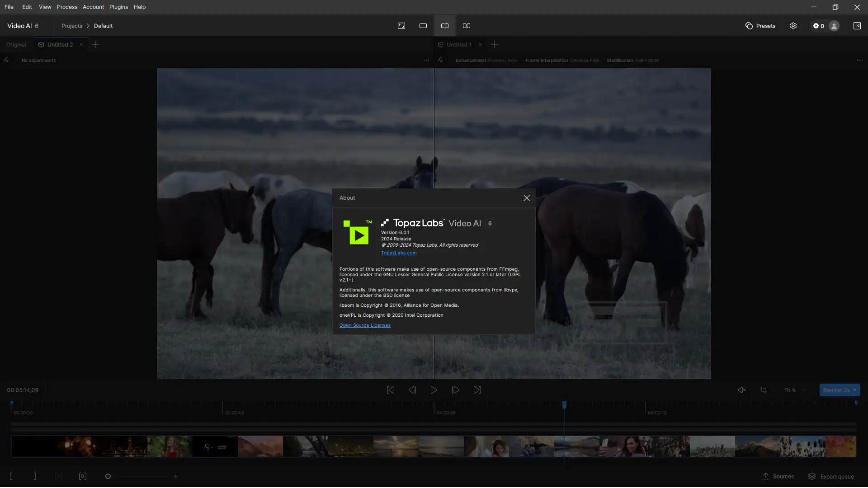The height and width of the screenshot is (488, 868).
Task: Open the Untitled 1 enhancement options menu
Action: point(859,60)
